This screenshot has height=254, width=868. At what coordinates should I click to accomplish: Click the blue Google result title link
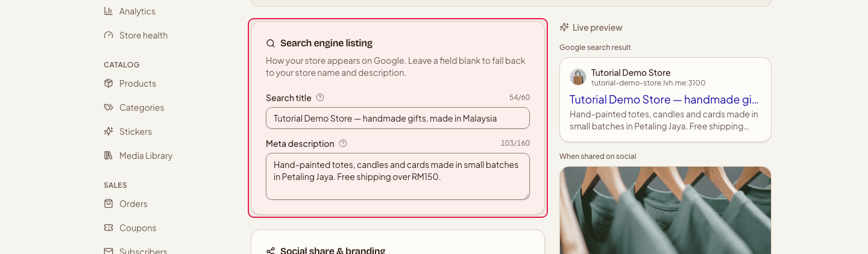tap(664, 100)
